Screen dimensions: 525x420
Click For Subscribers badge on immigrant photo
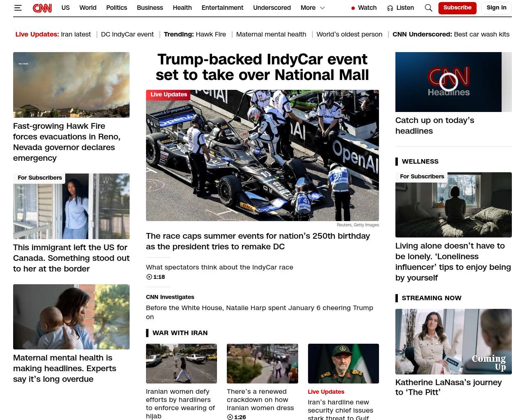coord(40,178)
